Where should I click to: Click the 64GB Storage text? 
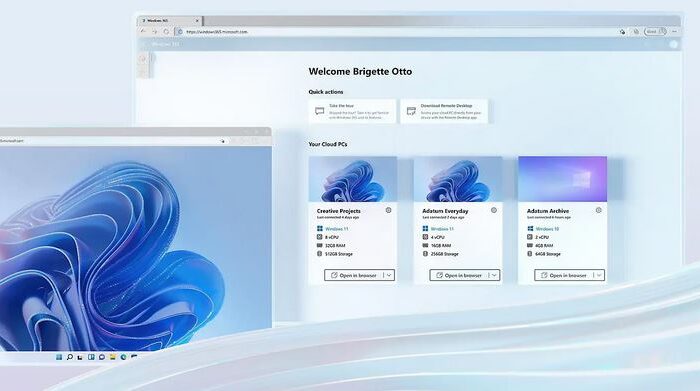pyautogui.click(x=548, y=254)
